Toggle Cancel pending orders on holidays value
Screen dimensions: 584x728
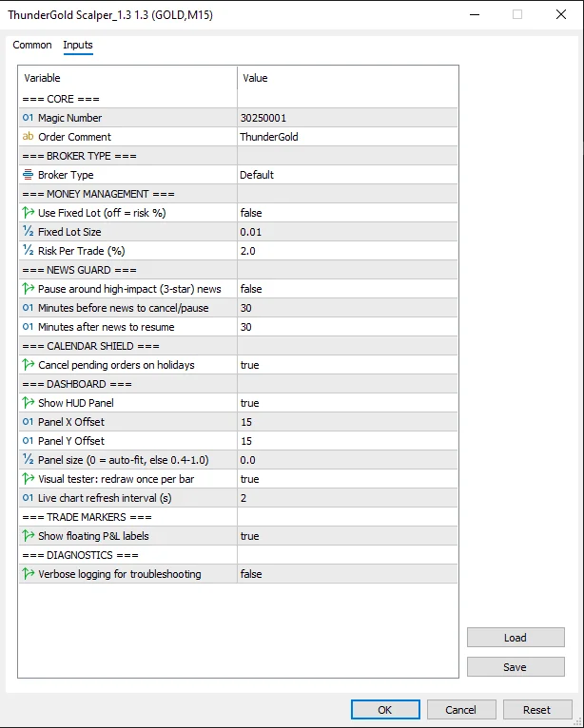click(x=347, y=365)
